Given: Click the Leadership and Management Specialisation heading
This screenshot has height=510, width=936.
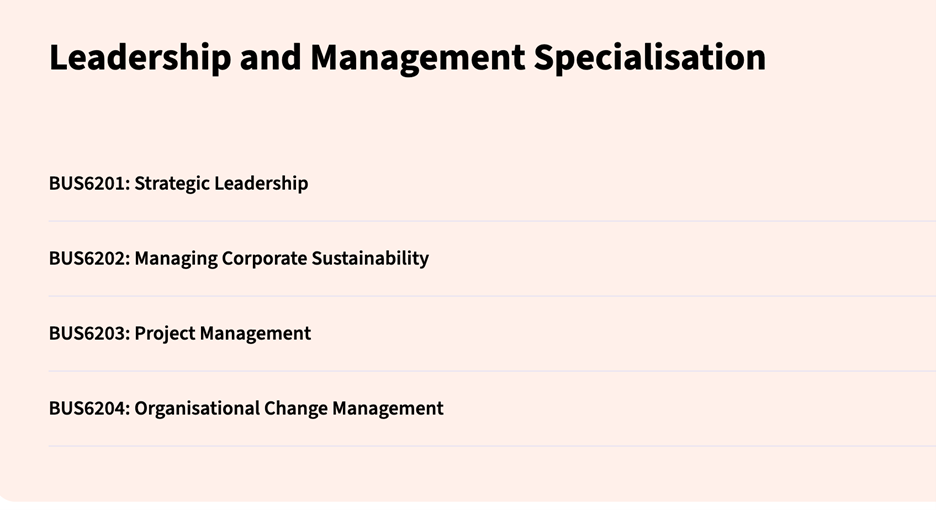Looking at the screenshot, I should (407, 58).
